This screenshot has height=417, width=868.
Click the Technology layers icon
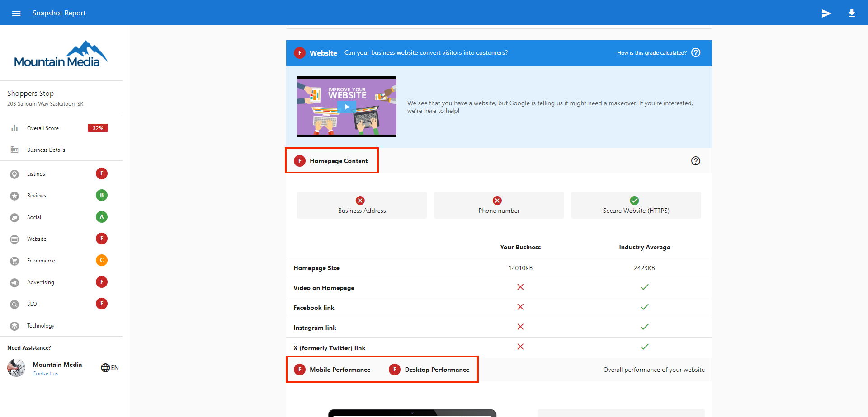pyautogui.click(x=14, y=326)
